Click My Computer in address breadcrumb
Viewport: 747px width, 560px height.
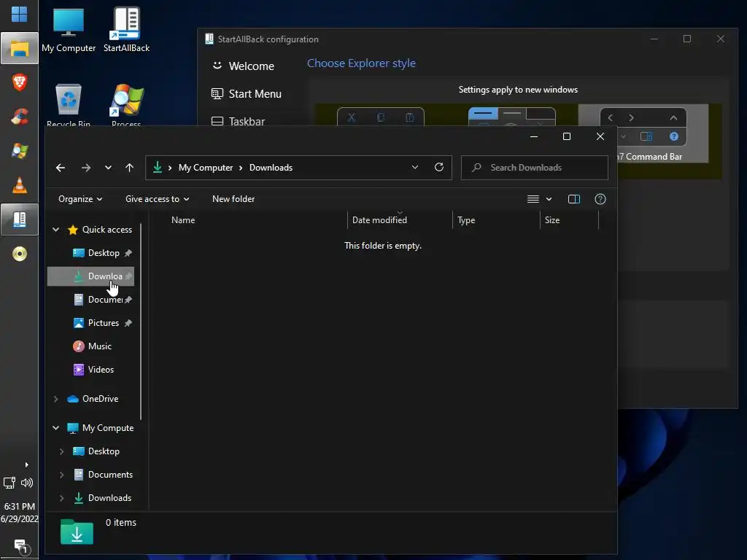(206, 168)
